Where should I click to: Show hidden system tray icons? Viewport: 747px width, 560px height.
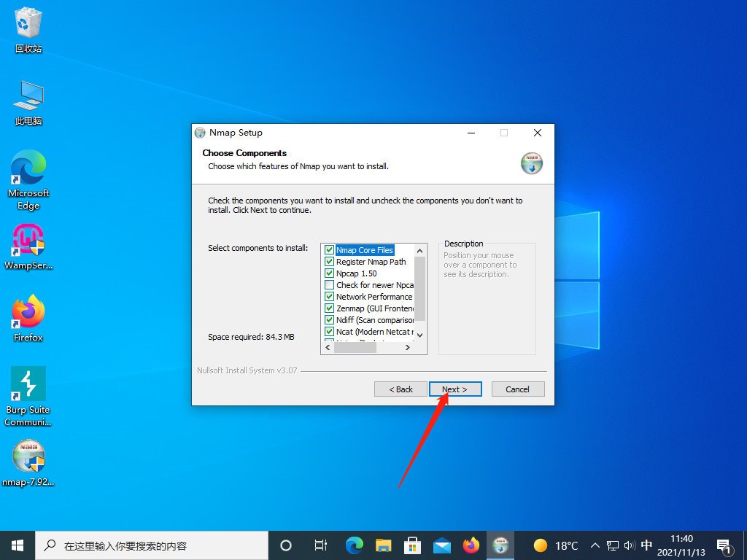595,545
